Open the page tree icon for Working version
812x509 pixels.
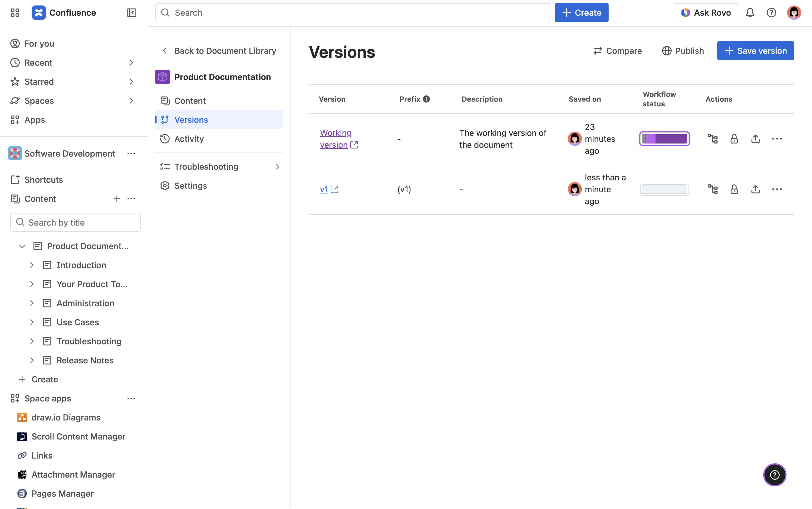[x=713, y=138]
